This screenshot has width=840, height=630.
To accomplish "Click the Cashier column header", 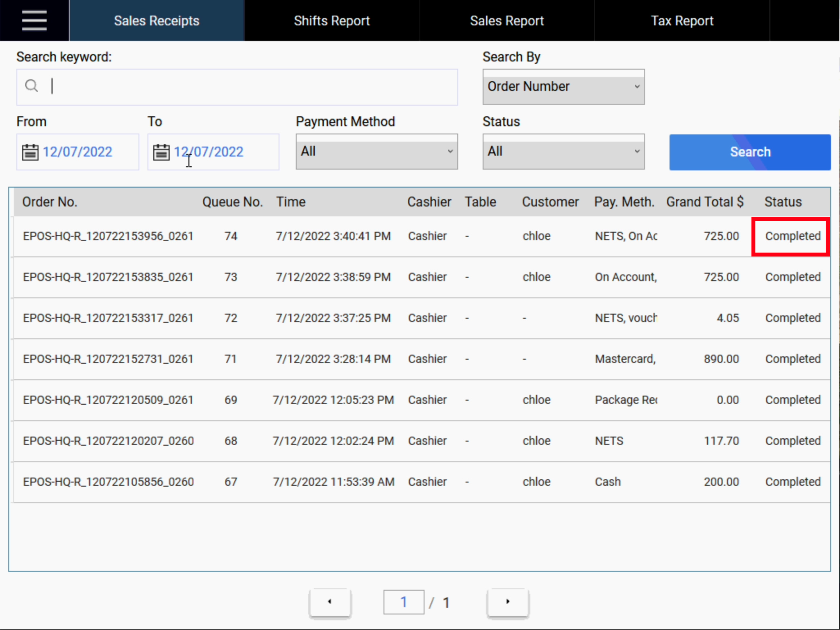I will [x=429, y=202].
